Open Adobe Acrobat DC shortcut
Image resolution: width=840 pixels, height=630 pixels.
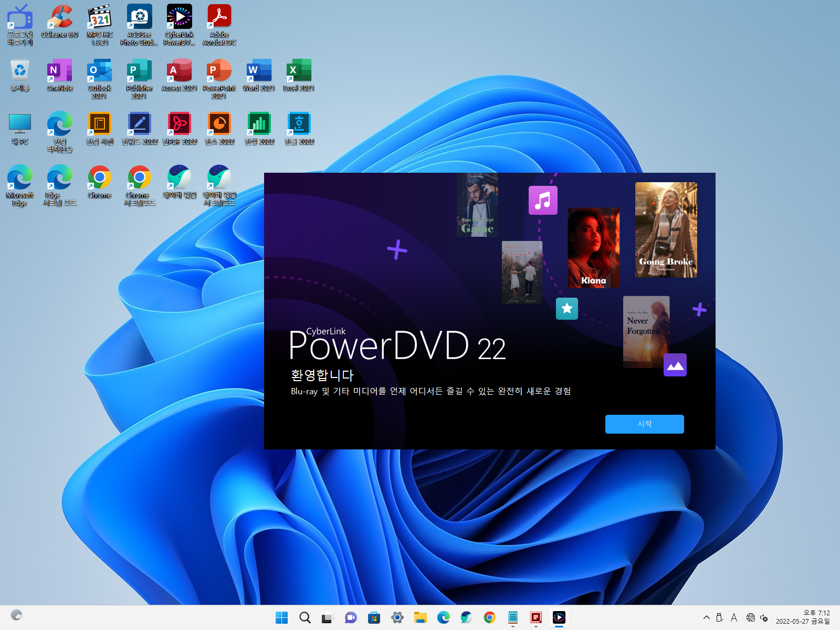(219, 25)
